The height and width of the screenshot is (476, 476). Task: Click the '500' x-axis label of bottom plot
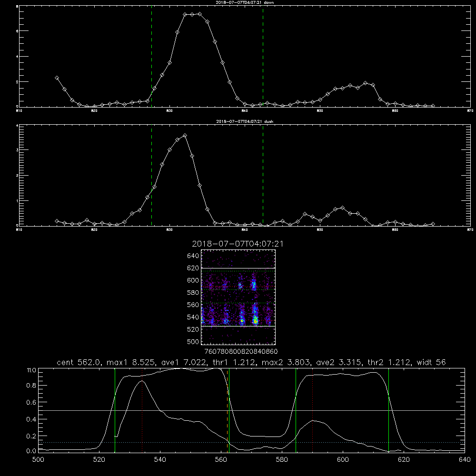38,460
